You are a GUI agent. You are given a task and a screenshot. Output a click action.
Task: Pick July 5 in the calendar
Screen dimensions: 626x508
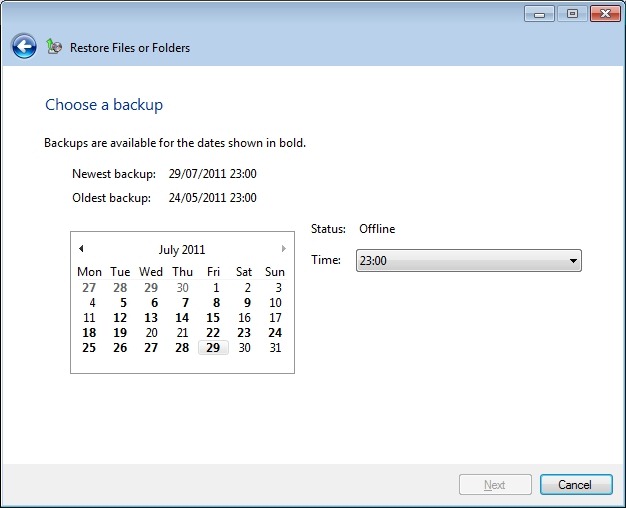121,303
